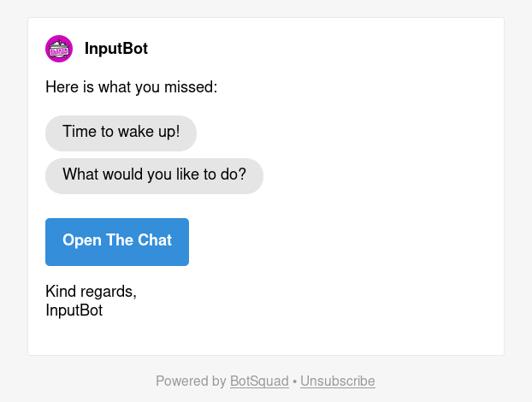Click blank area right of Open The Chat
The height and width of the screenshot is (402, 532).
point(342,241)
